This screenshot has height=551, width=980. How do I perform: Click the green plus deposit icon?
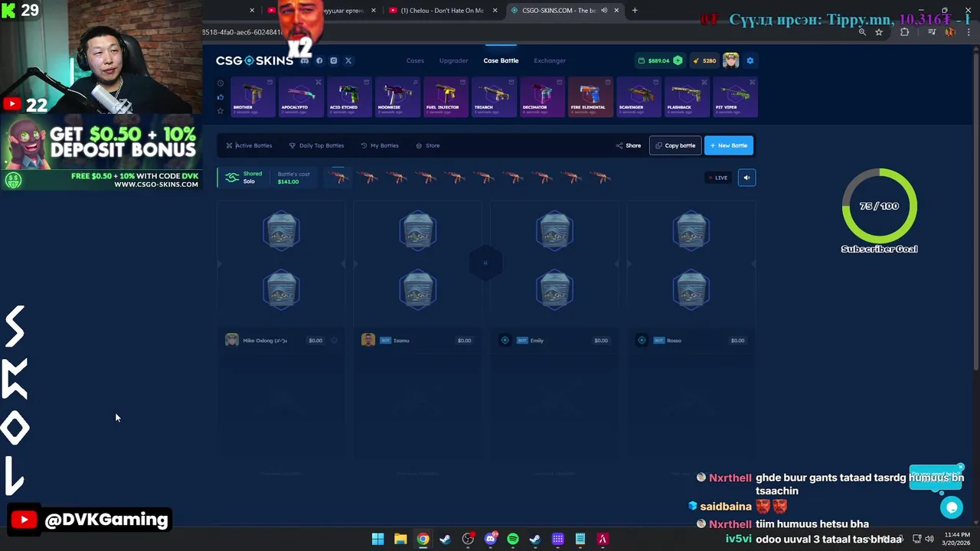678,60
